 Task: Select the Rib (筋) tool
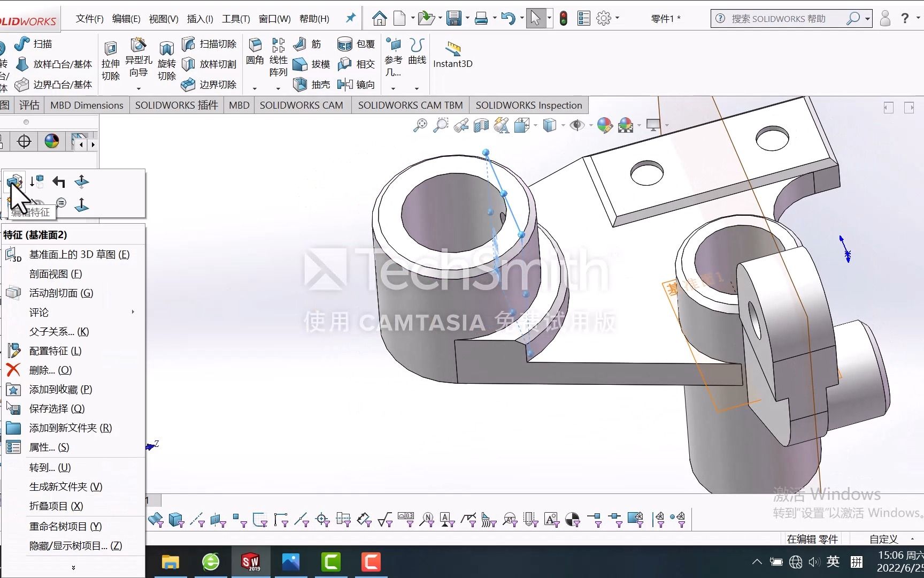point(307,44)
